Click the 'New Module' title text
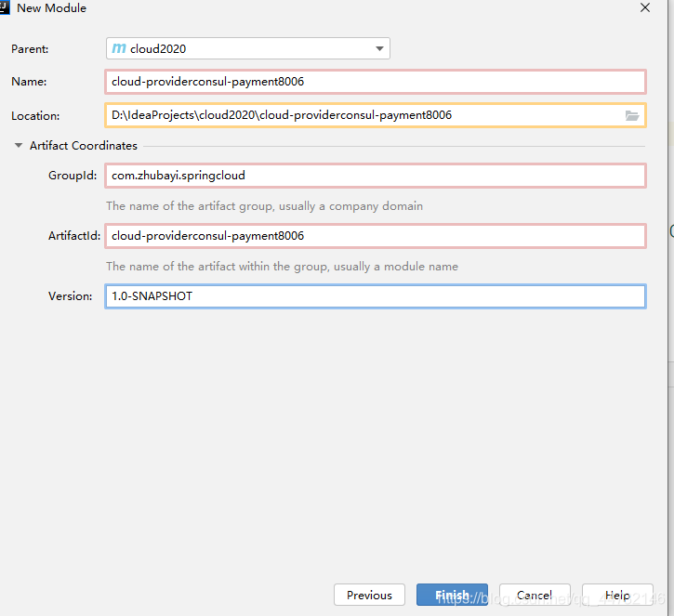Image resolution: width=674 pixels, height=616 pixels. (51, 8)
